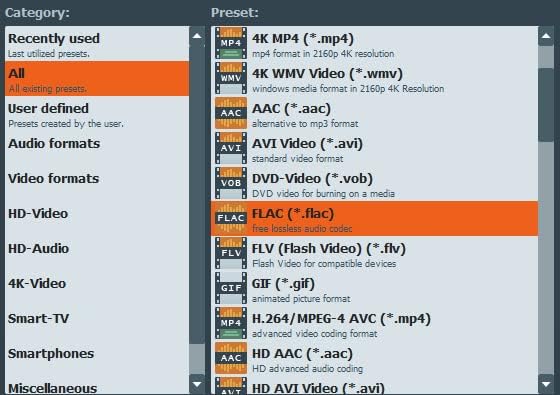Click 'windows media format in 2160p' description
The width and height of the screenshot is (560, 395).
pos(348,89)
